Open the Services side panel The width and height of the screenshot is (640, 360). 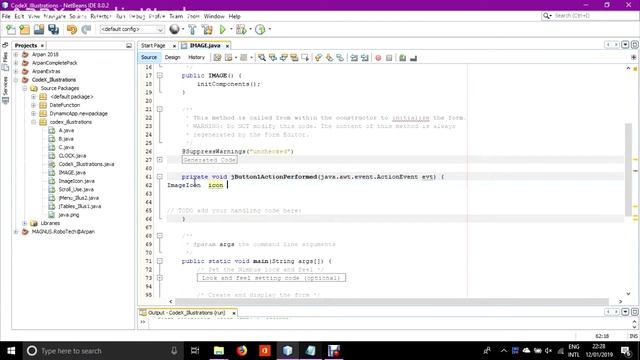[x=5, y=90]
